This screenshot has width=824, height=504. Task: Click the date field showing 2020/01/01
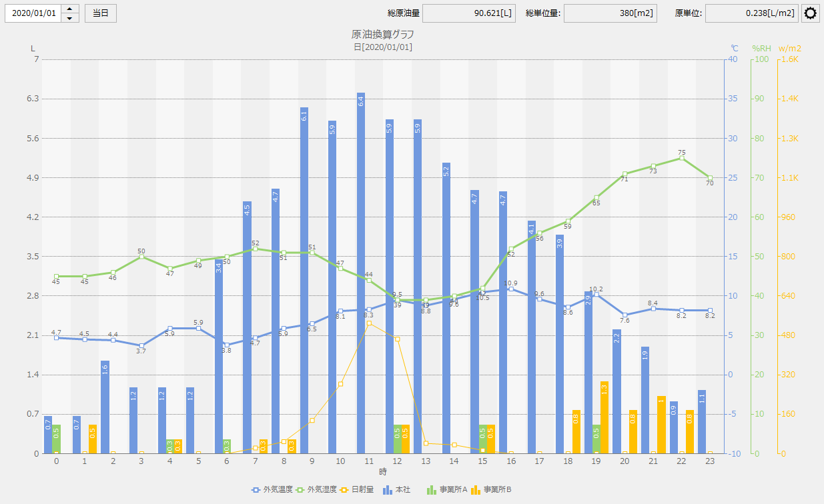33,13
